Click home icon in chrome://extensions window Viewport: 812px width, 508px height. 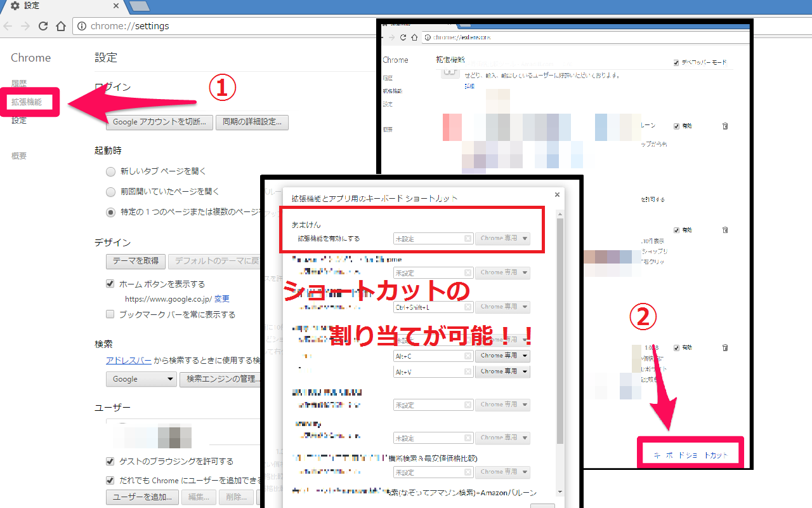[x=414, y=37]
